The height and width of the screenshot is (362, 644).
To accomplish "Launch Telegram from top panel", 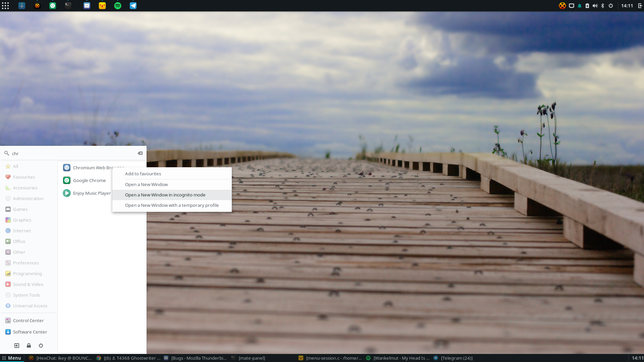I will tap(133, 6).
